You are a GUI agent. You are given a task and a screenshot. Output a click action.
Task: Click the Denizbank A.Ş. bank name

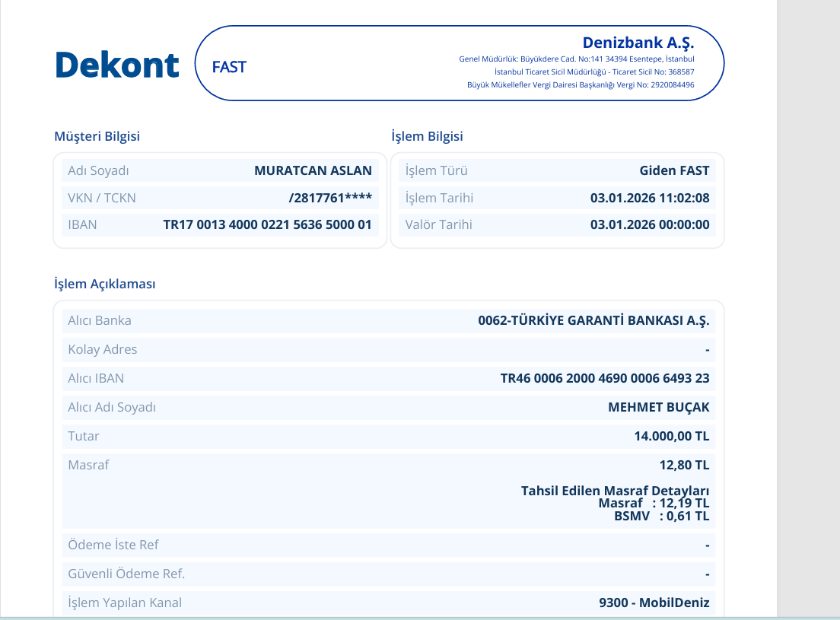tap(638, 43)
